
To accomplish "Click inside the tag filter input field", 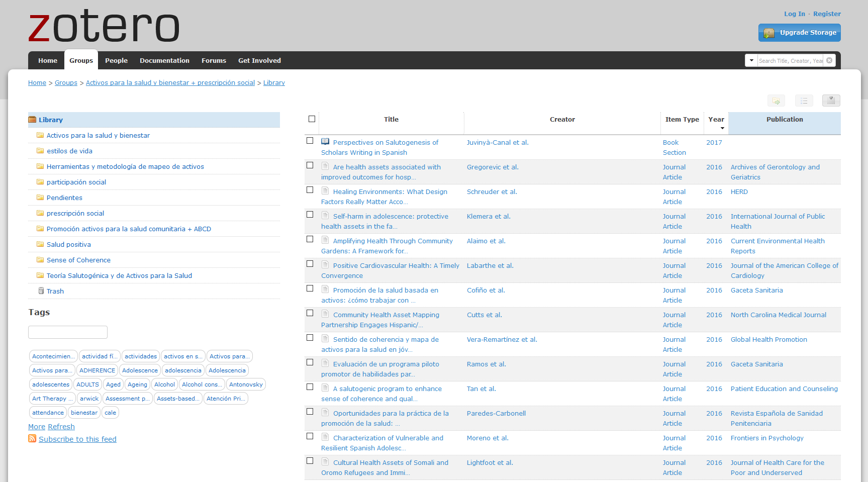I will point(67,332).
